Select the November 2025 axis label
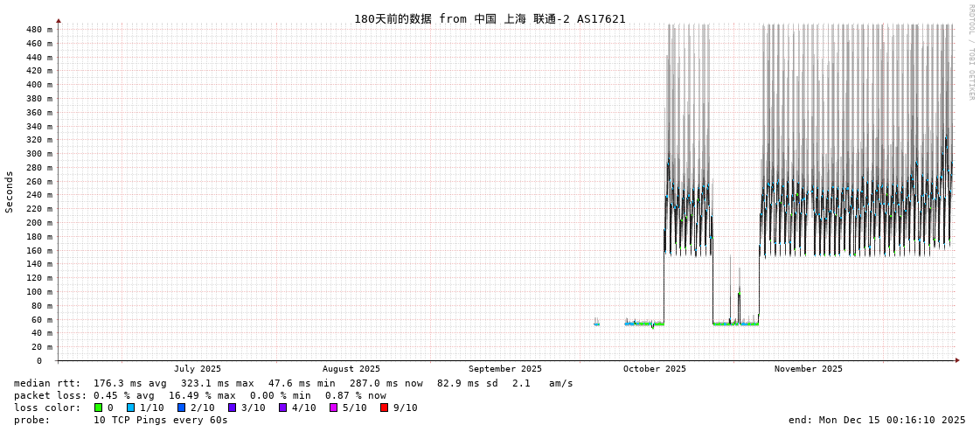980x432 pixels. click(x=809, y=369)
